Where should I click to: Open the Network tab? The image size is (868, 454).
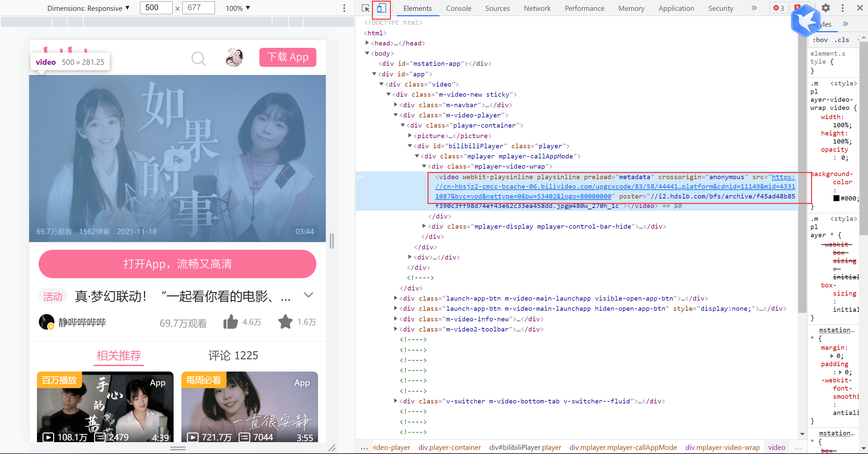[x=537, y=8]
